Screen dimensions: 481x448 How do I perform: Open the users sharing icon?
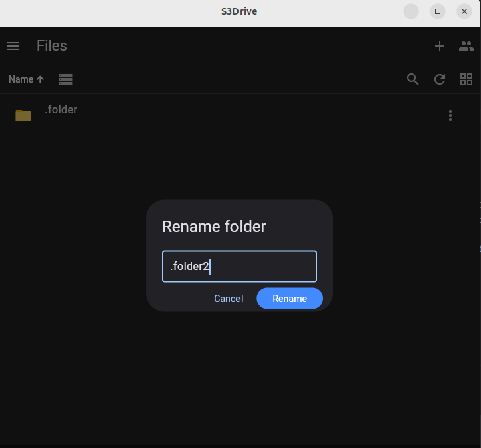click(x=466, y=46)
